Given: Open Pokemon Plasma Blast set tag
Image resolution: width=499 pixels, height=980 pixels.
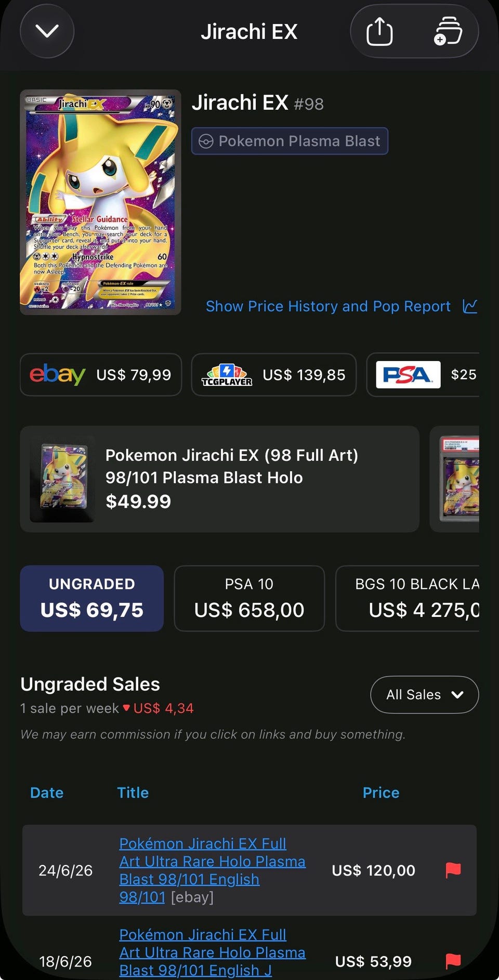Looking at the screenshot, I should tap(290, 141).
